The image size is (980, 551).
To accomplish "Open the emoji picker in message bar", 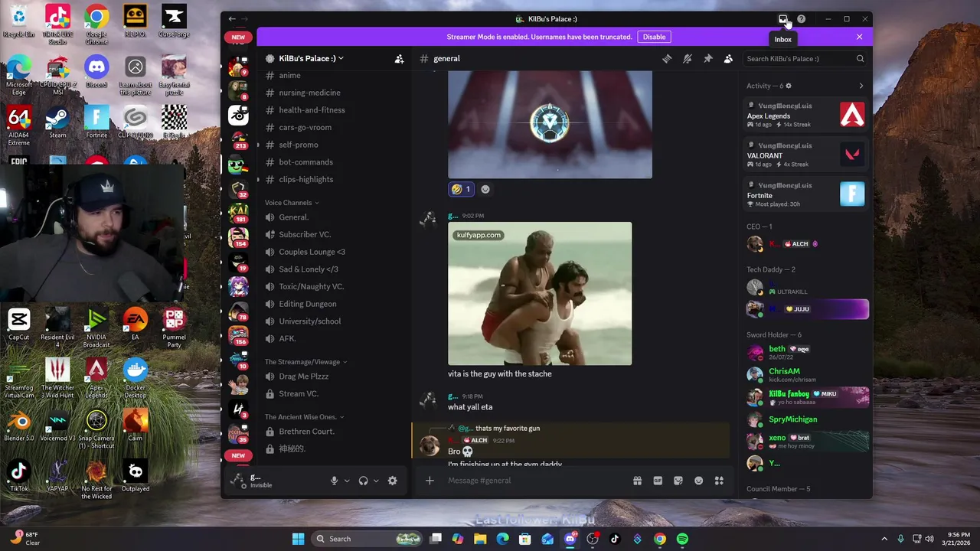I will 698,481.
